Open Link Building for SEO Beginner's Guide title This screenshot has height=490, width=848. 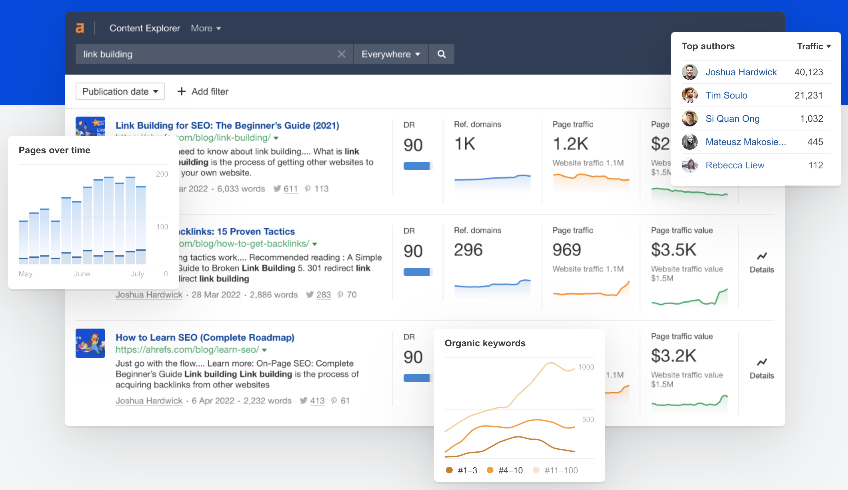227,125
